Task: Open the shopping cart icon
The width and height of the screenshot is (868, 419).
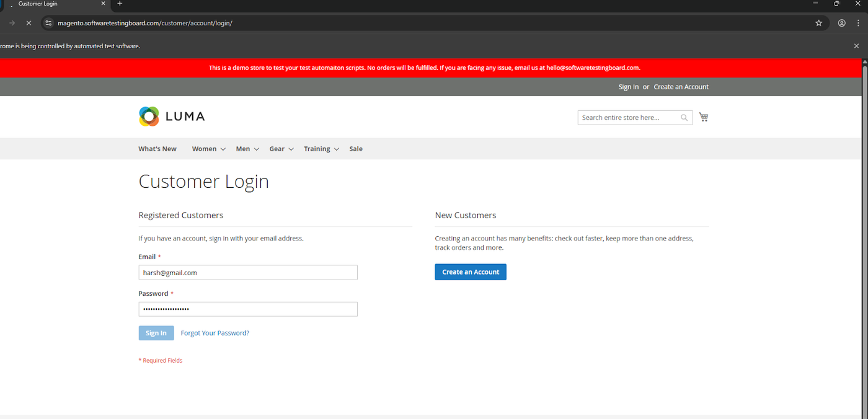Action: (x=704, y=117)
